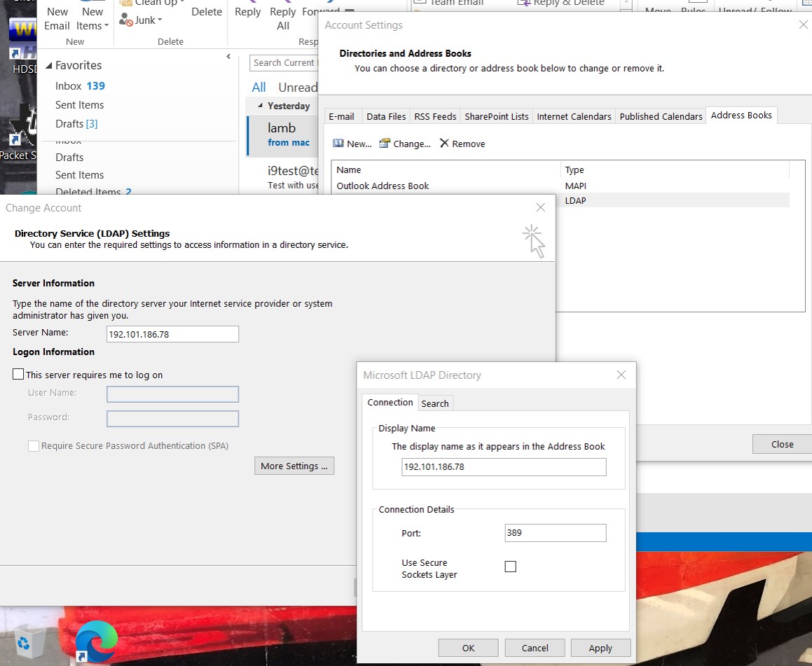The image size is (812, 666).
Task: Collapse the Yesterday message group
Action: tap(261, 106)
